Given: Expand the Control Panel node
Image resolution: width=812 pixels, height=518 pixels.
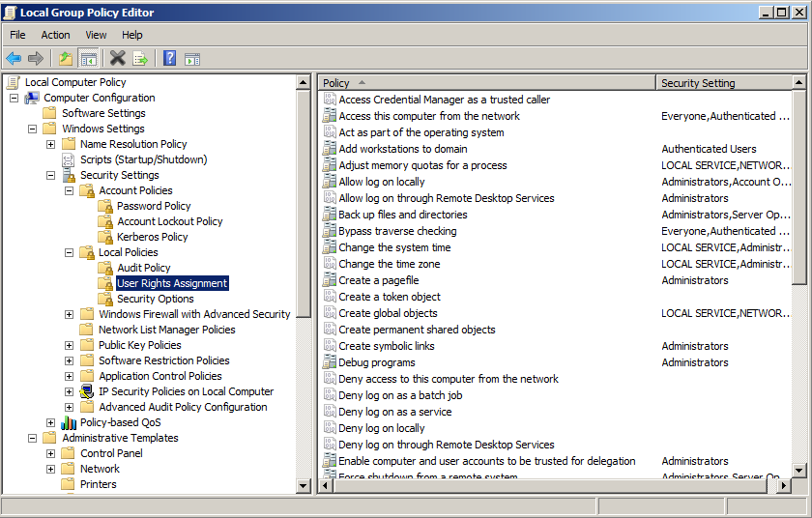Looking at the screenshot, I should pyautogui.click(x=50, y=454).
